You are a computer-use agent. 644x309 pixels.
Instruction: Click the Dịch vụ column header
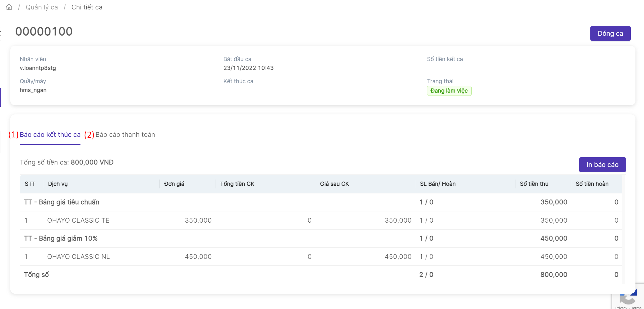tap(58, 184)
